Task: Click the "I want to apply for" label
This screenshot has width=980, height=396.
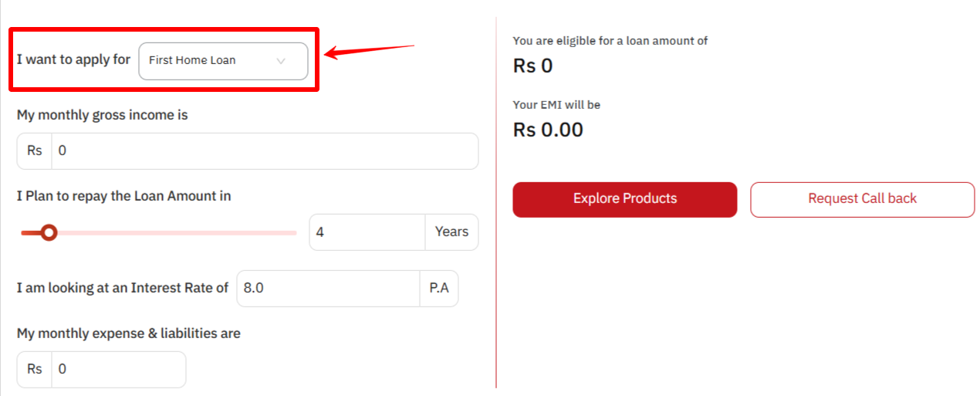Action: 73,59
